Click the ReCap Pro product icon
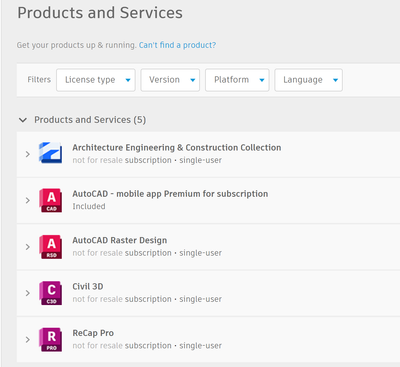 tap(50, 339)
